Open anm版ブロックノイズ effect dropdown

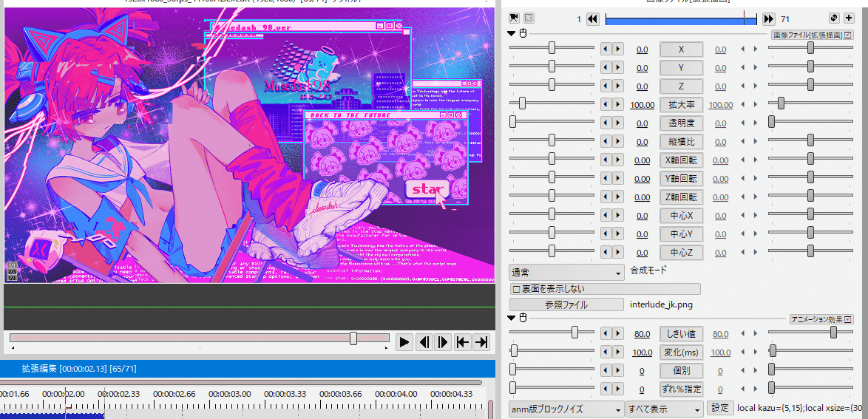pyautogui.click(x=567, y=409)
